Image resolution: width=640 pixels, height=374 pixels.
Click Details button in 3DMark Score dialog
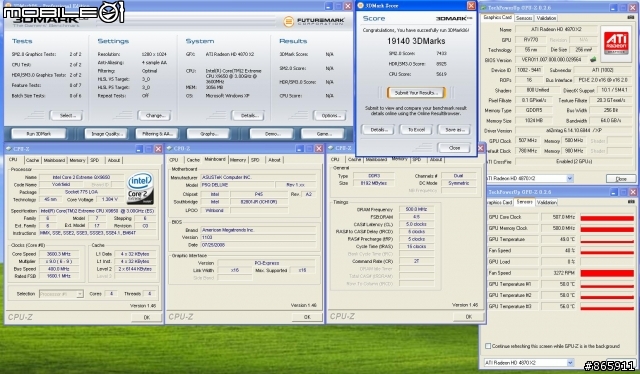[x=378, y=130]
